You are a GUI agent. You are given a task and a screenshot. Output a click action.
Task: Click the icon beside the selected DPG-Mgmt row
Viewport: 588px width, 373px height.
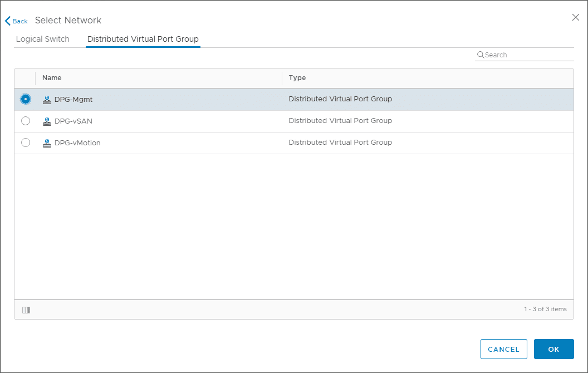coord(47,99)
